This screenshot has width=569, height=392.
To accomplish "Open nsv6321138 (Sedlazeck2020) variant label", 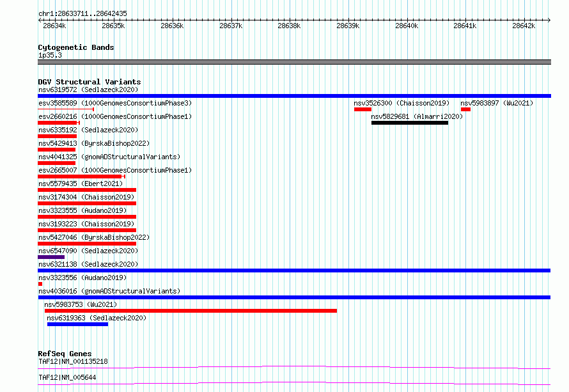I will 88,264.
